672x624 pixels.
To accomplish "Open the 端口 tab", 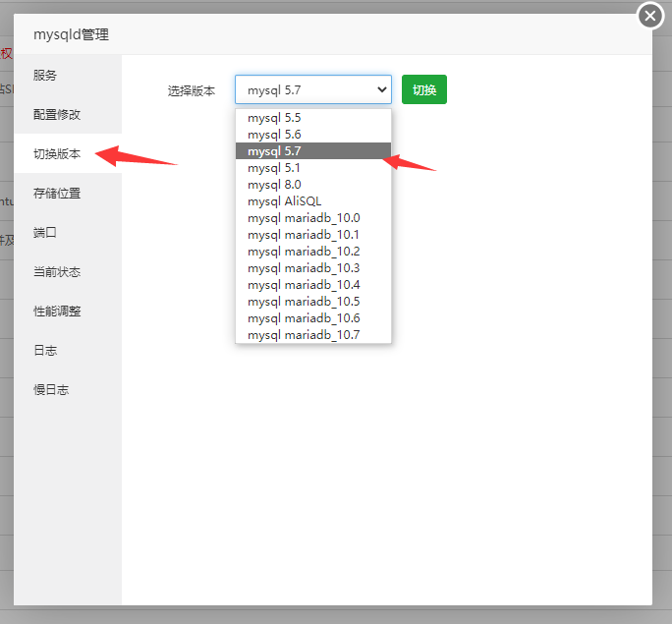I will tap(68, 233).
